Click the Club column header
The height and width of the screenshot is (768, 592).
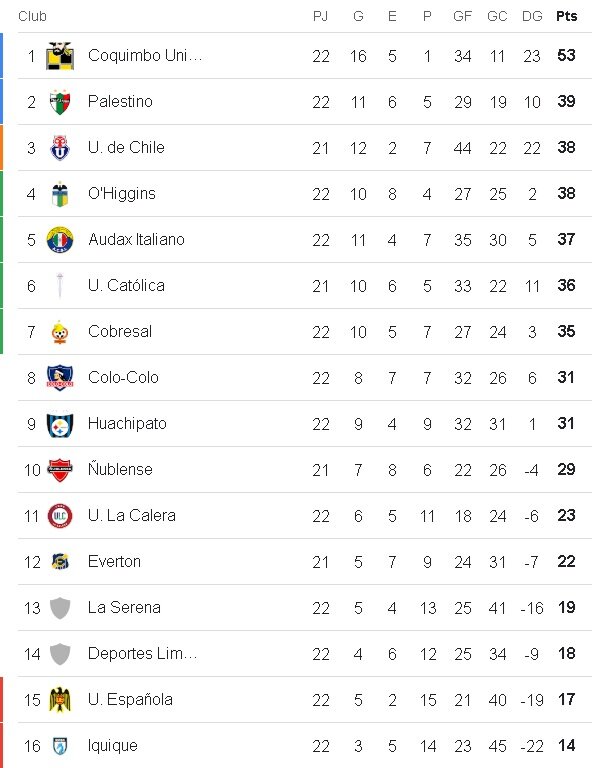pos(32,16)
